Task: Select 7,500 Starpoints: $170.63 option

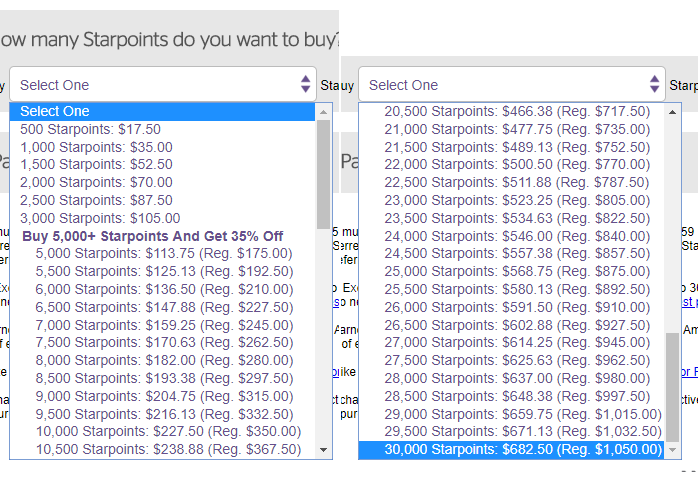Action: (162, 342)
